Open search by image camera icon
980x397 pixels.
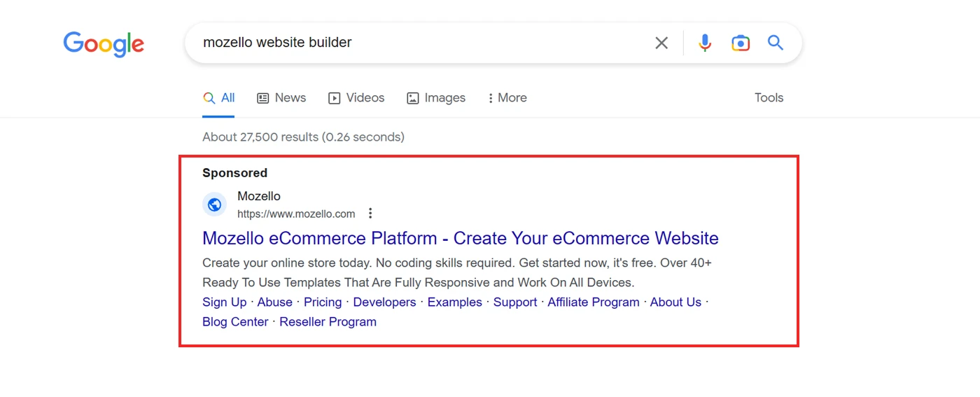click(x=741, y=43)
